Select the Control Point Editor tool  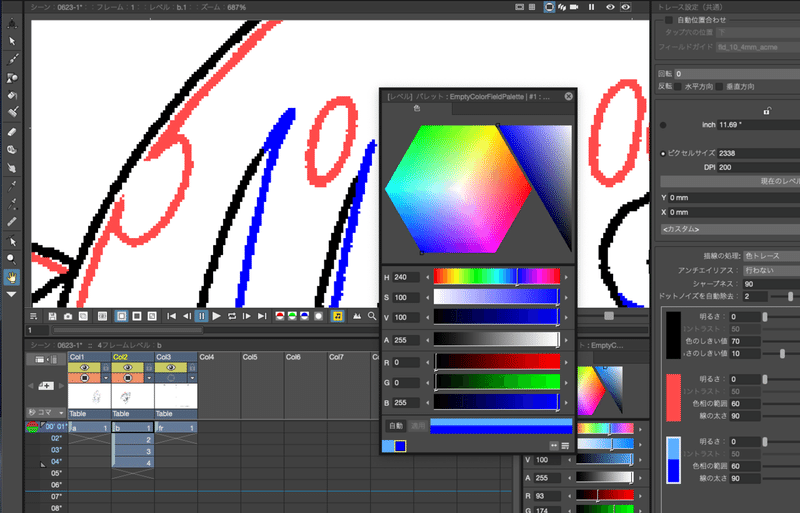pyautogui.click(x=12, y=240)
